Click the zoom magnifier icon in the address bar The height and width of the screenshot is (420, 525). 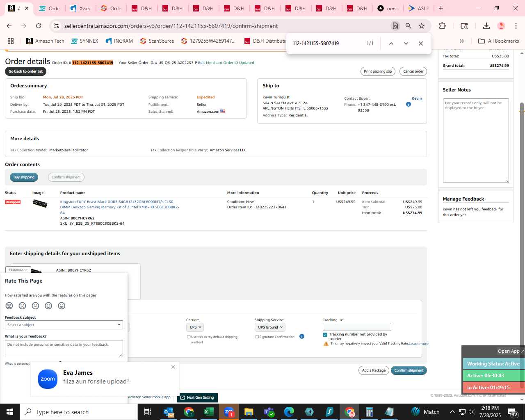409,26
